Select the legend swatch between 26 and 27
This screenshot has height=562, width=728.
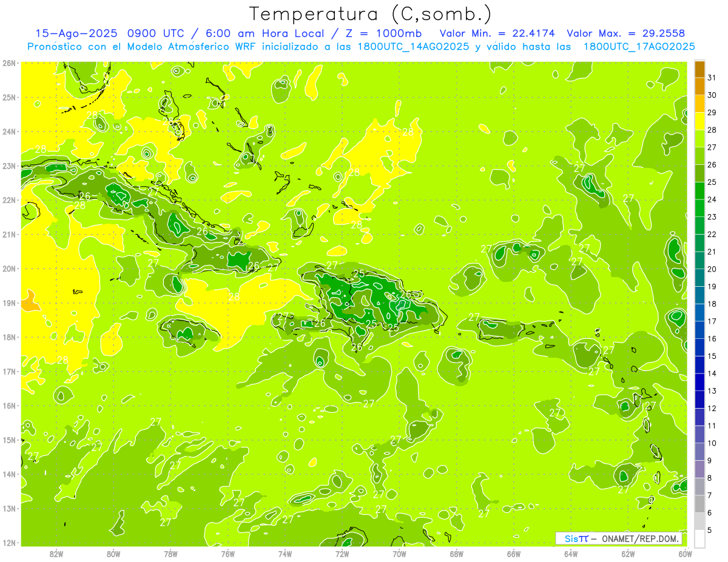coord(699,156)
